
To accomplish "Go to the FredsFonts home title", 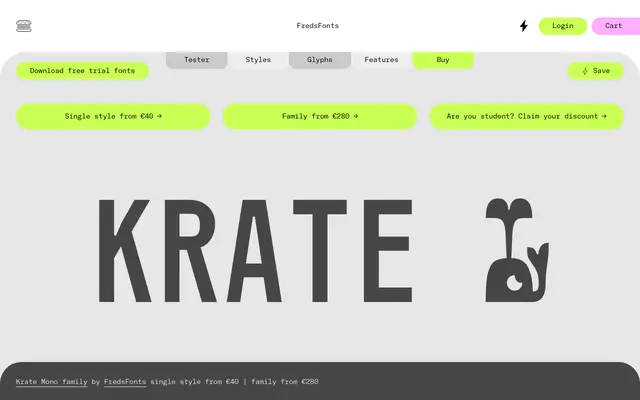I will coord(318,26).
